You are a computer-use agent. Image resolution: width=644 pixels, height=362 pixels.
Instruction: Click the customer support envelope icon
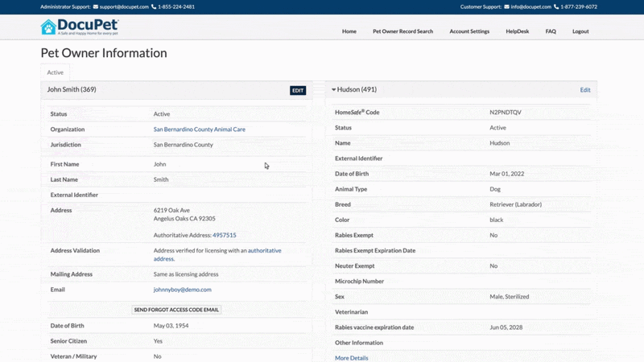tap(507, 6)
